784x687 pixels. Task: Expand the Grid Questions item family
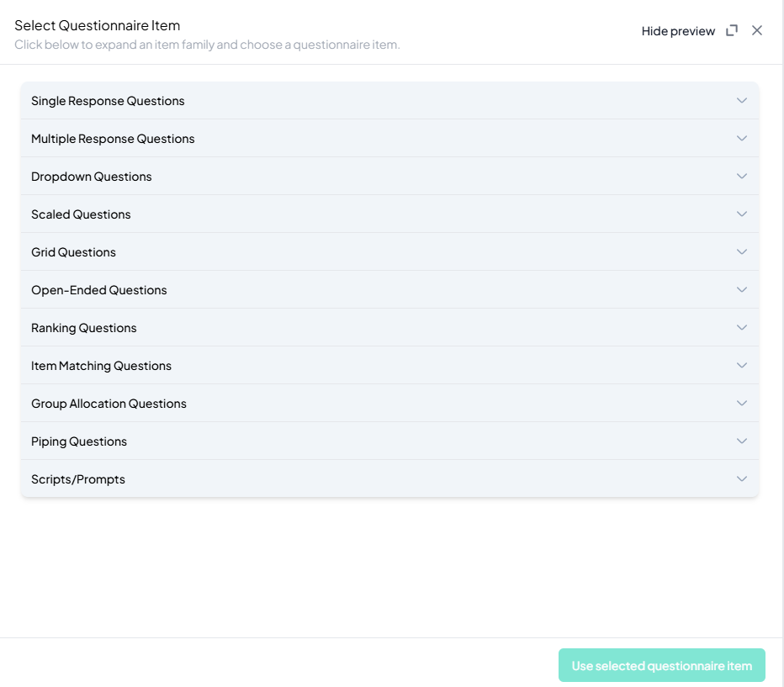tap(73, 252)
